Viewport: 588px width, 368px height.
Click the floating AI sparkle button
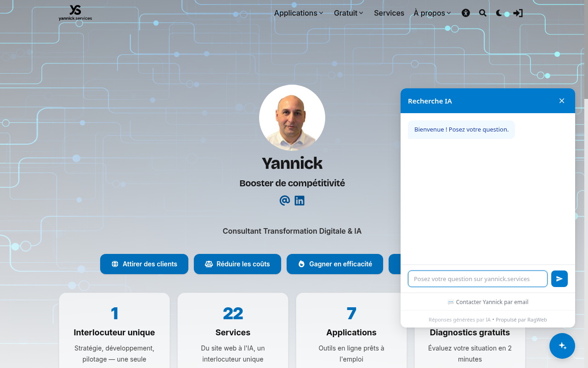562,346
